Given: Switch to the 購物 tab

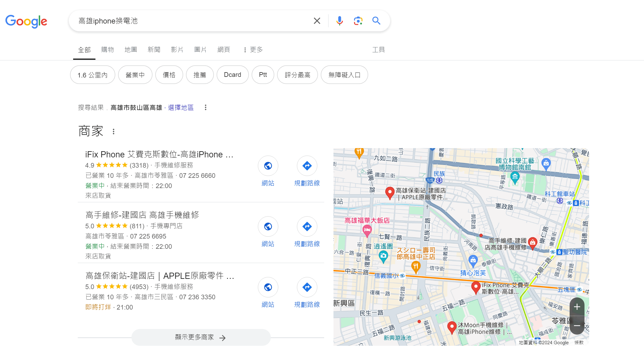Looking at the screenshot, I should [108, 50].
